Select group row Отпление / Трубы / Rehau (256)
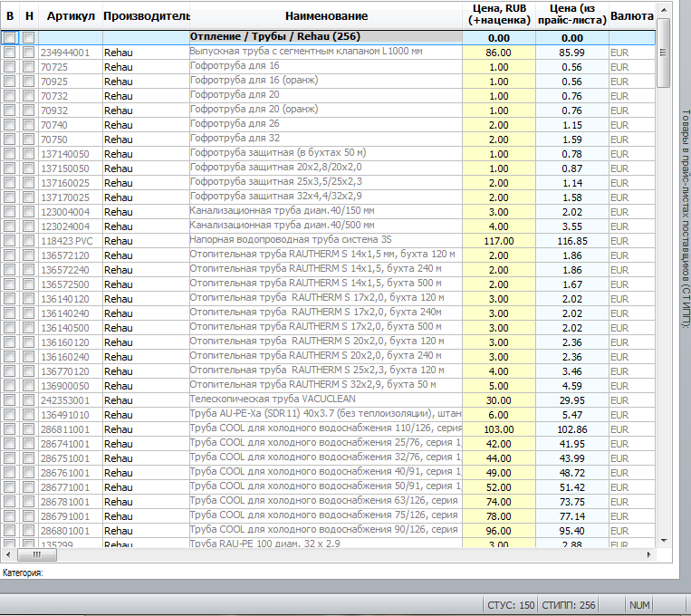The height and width of the screenshot is (616, 691). click(x=328, y=37)
